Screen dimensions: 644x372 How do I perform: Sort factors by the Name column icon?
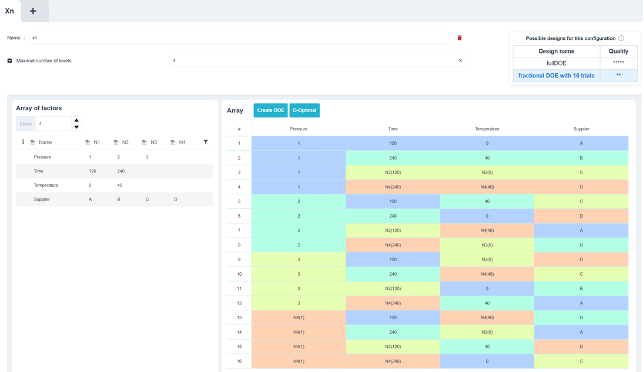click(33, 142)
